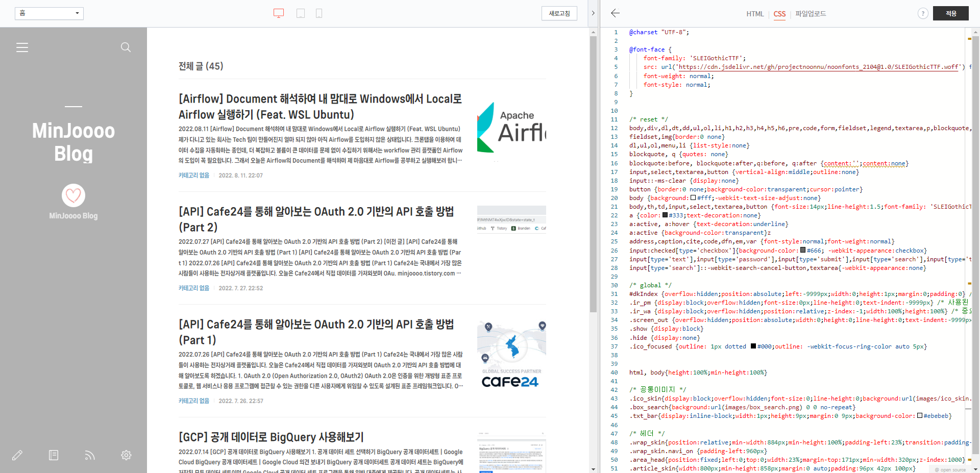Click the #333 color swatch in code
Viewport: 980px width, 473px height.
coord(665,215)
